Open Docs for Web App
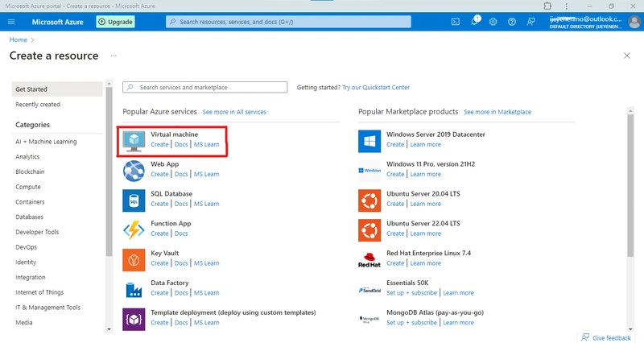Image resolution: width=644 pixels, height=343 pixels. click(181, 174)
